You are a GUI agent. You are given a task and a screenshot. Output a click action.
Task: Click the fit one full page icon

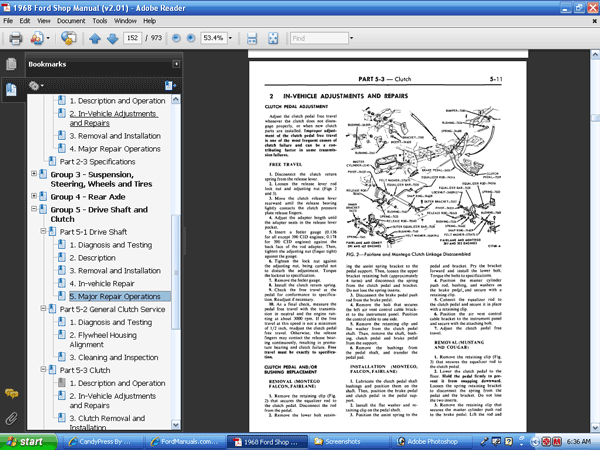pyautogui.click(x=273, y=38)
